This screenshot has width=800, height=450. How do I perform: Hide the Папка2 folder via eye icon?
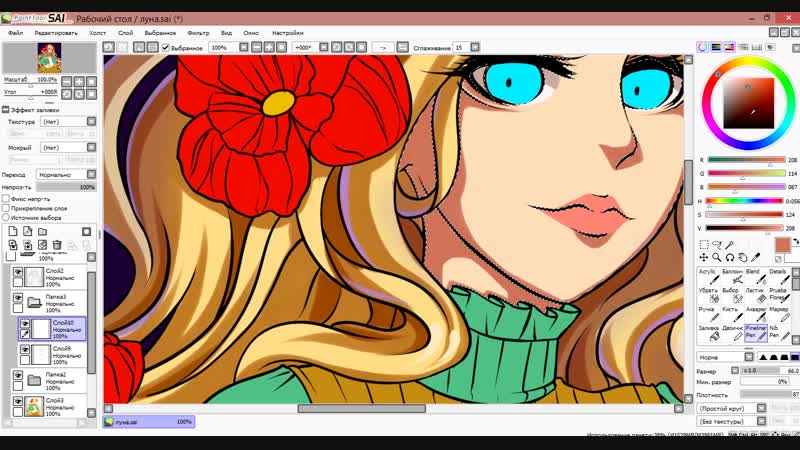click(x=18, y=376)
